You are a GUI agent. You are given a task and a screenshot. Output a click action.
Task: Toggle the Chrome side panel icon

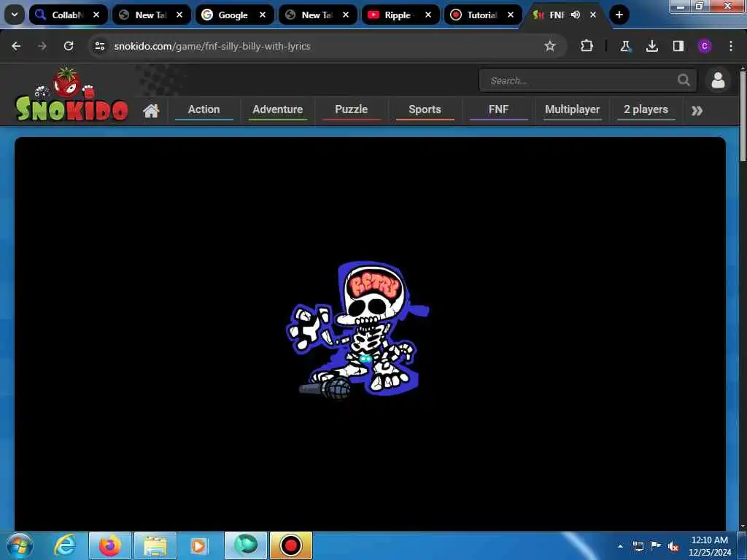pos(678,46)
